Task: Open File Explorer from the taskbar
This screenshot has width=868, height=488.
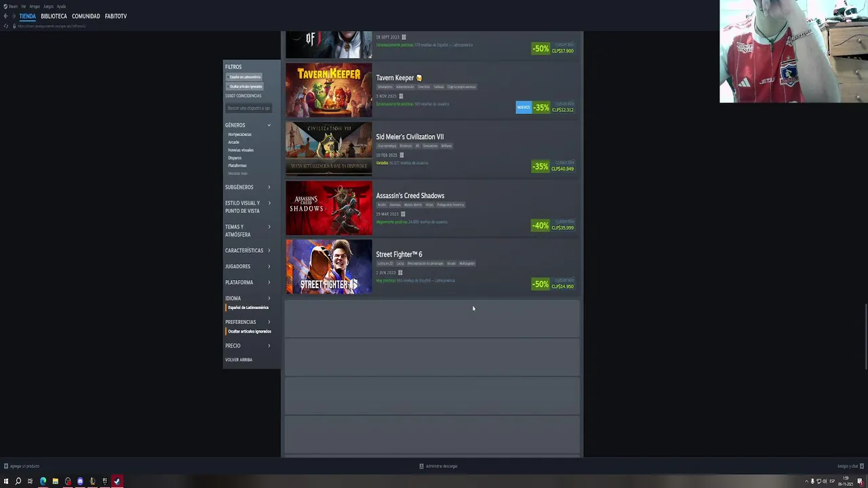Action: (55, 481)
